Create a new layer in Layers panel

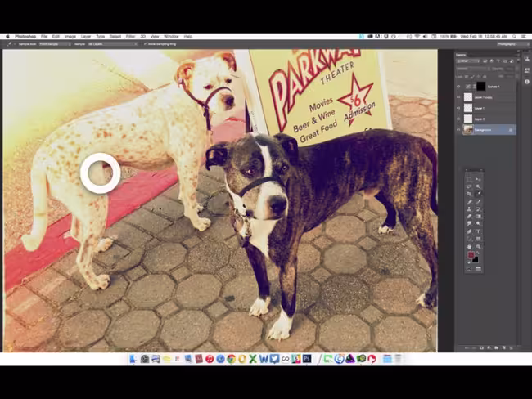tap(504, 347)
